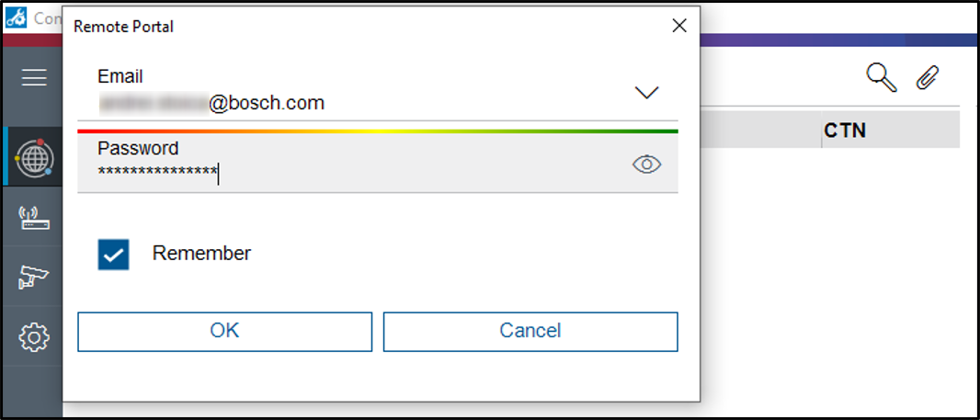
Task: Open the network devices sidebar icon
Action: [34, 218]
